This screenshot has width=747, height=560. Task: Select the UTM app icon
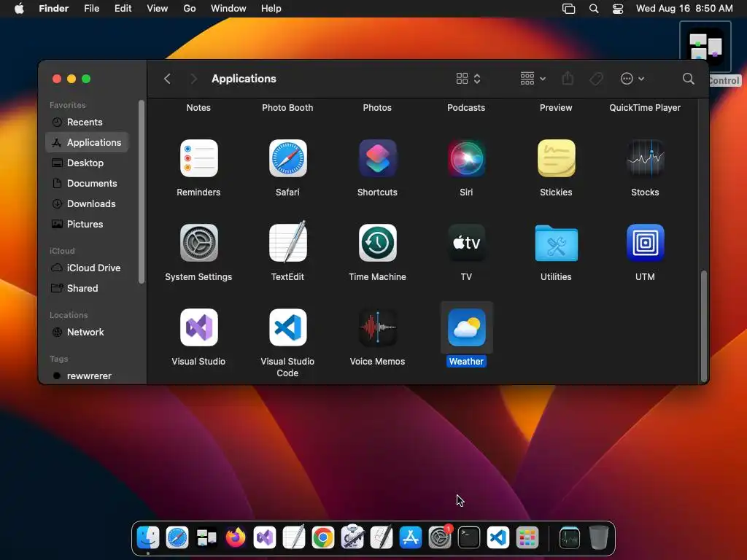coord(645,243)
